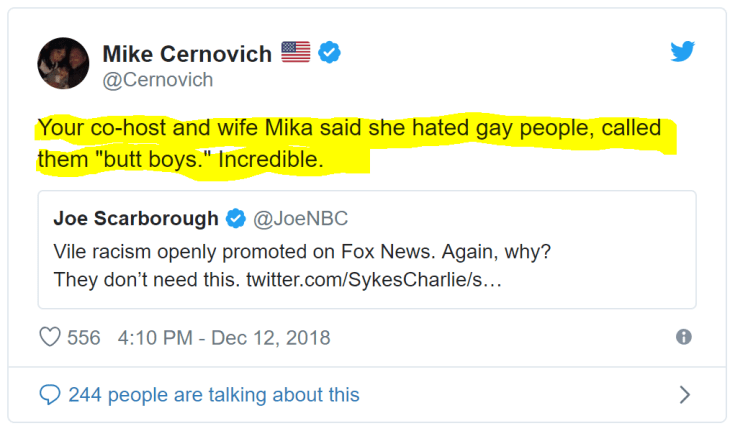Click the @JoeNBC handle
This screenshot has height=431, width=735.
pos(301,218)
